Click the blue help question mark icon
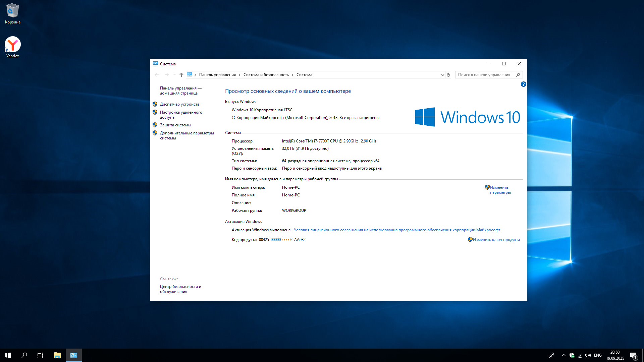This screenshot has height=362, width=644. click(x=523, y=84)
